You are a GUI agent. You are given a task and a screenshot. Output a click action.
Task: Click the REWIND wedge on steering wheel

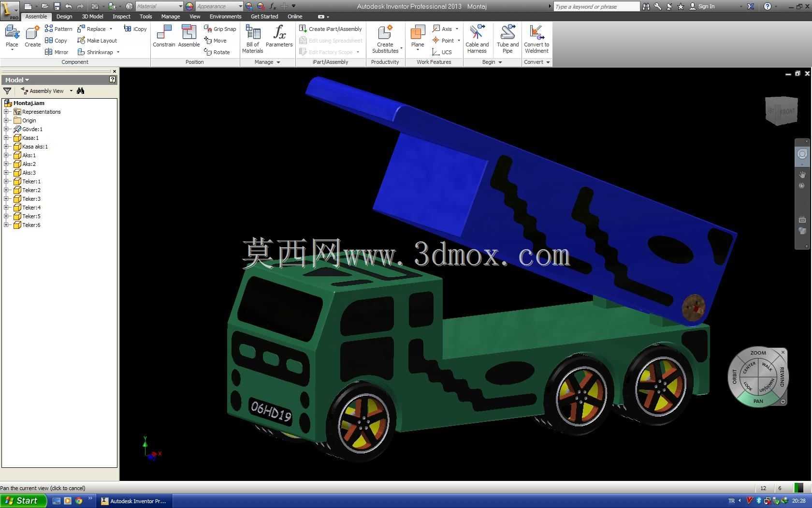coord(782,377)
